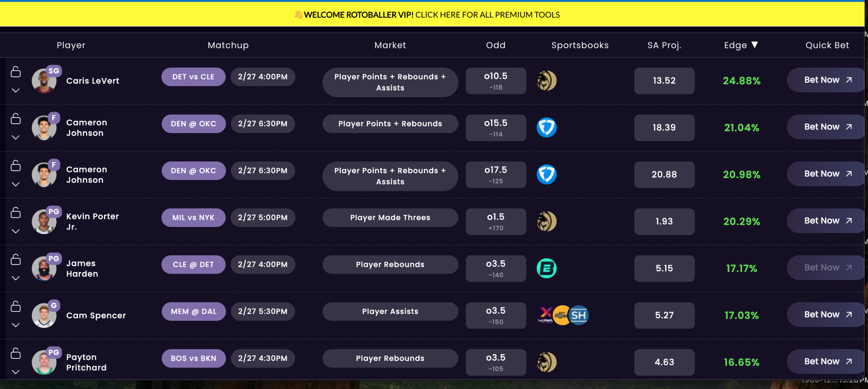Click the SA Proj. column header

664,45
